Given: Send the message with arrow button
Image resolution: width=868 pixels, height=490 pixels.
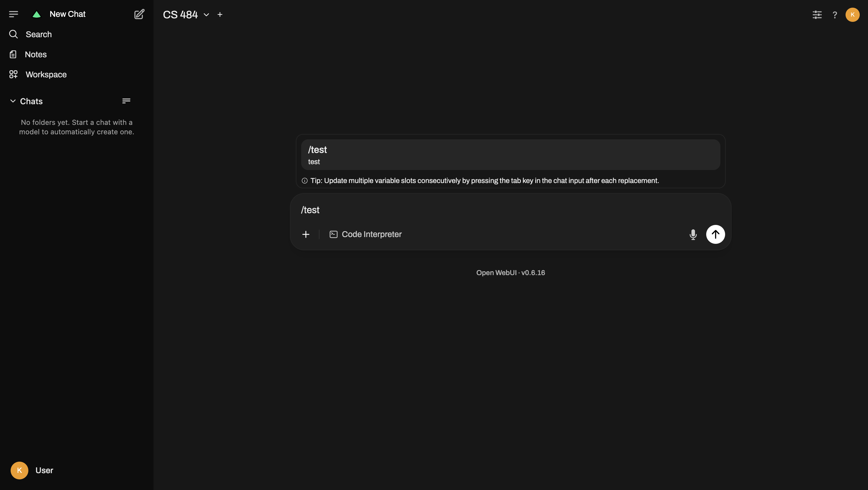Looking at the screenshot, I should [x=715, y=234].
